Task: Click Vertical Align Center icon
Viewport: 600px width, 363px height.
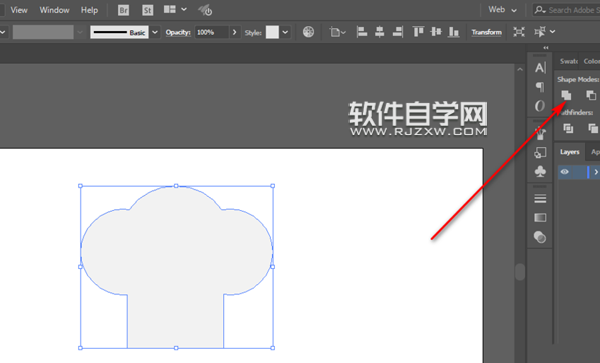Action: coord(436,32)
